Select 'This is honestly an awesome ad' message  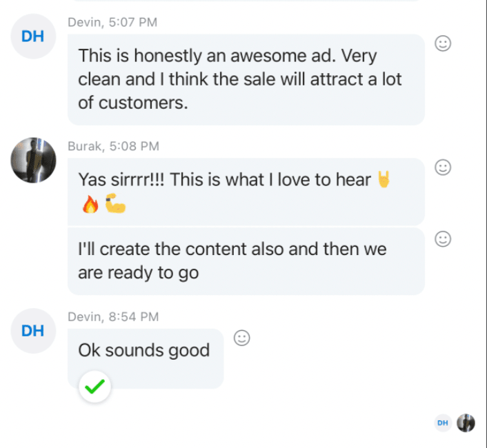point(246,79)
